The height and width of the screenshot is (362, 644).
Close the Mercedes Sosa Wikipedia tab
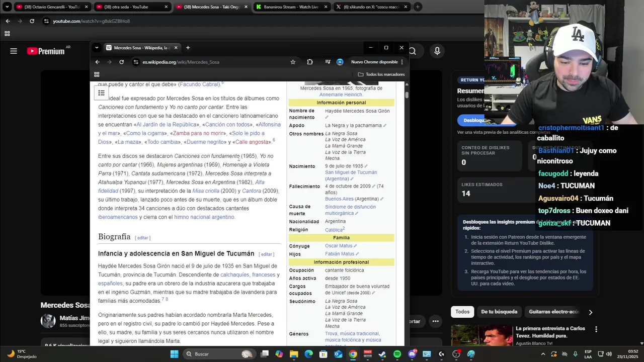(x=176, y=48)
